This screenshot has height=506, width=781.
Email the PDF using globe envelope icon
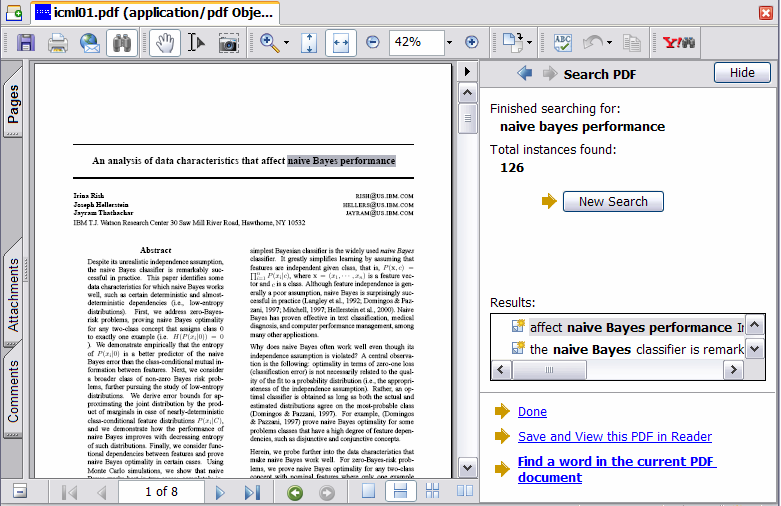90,43
